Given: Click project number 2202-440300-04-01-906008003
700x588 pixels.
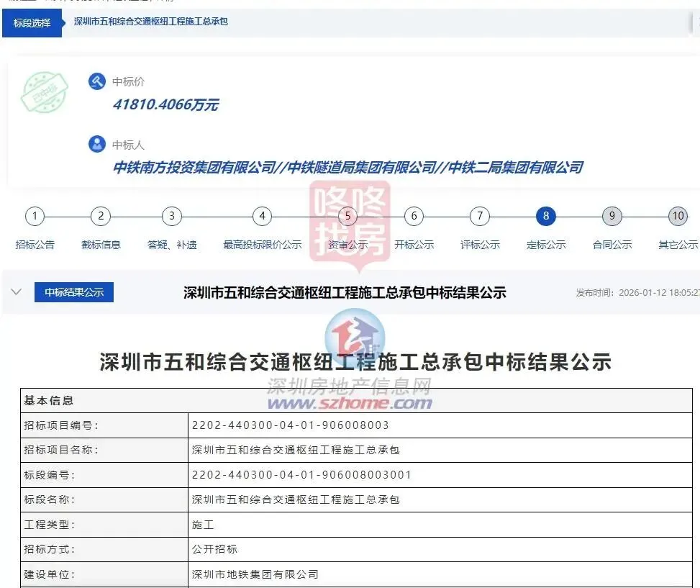Looking at the screenshot, I should tap(291, 425).
